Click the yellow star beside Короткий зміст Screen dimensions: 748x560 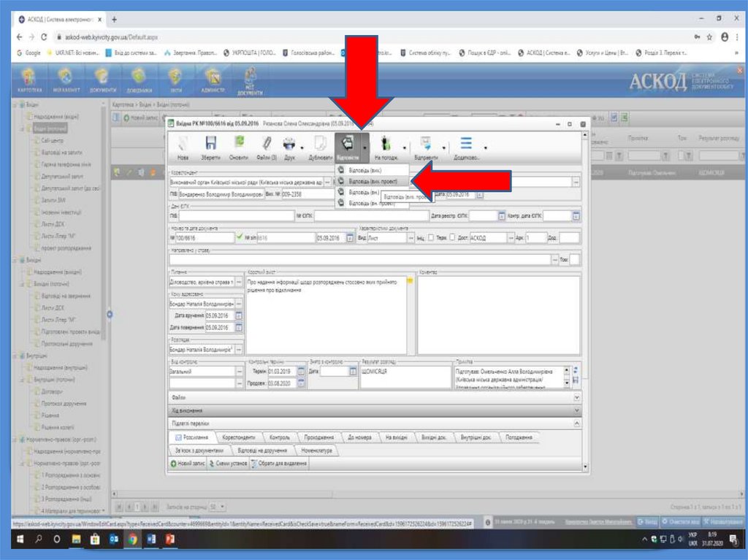tap(410, 281)
